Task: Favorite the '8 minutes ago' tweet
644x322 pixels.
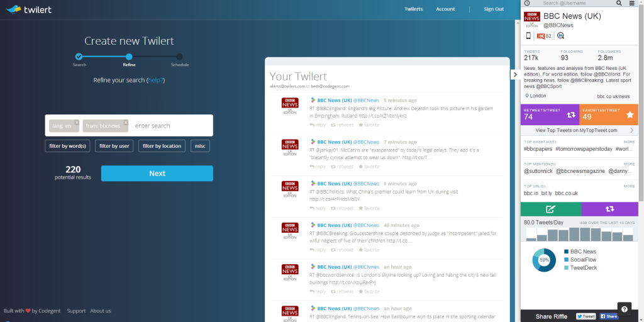Action: pos(369,208)
